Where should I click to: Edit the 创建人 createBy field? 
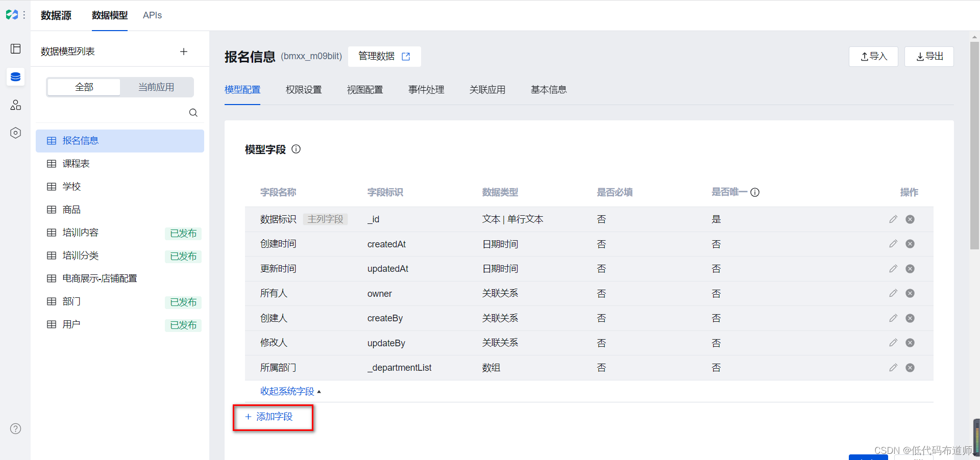(x=893, y=318)
